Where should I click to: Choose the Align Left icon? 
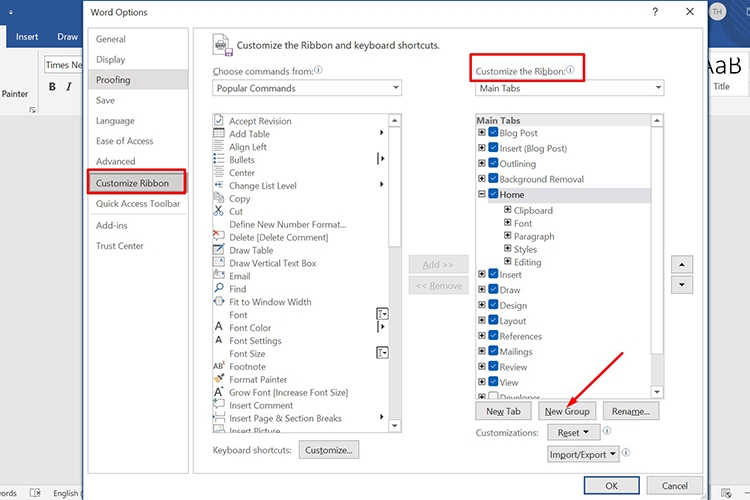coord(219,146)
